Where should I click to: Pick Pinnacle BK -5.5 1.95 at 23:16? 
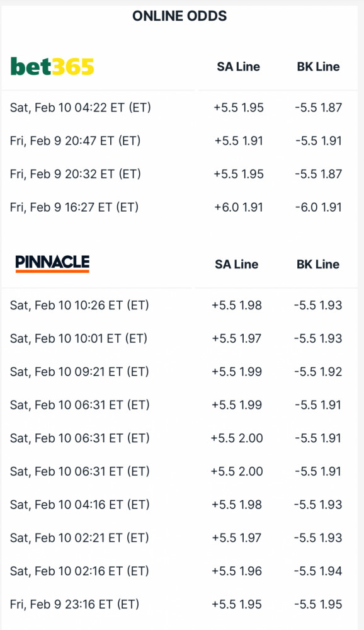(318, 604)
